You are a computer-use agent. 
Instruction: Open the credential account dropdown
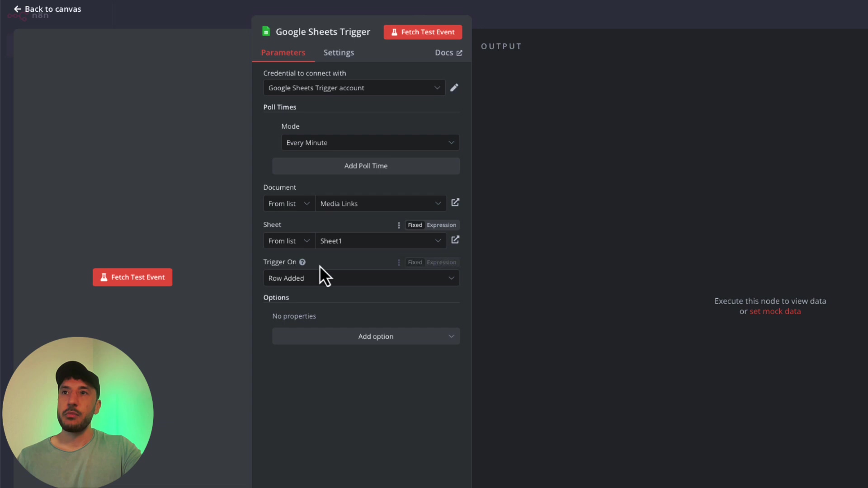(x=354, y=88)
